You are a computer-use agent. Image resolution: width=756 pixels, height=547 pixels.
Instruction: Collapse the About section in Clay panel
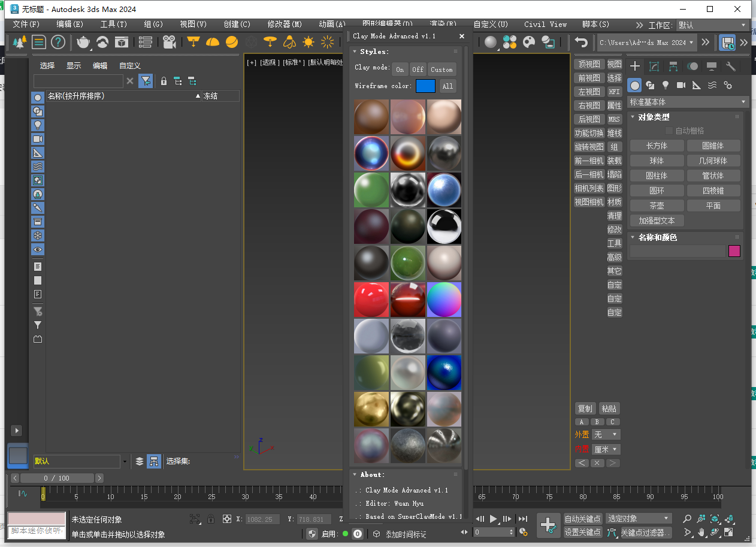[x=355, y=474]
